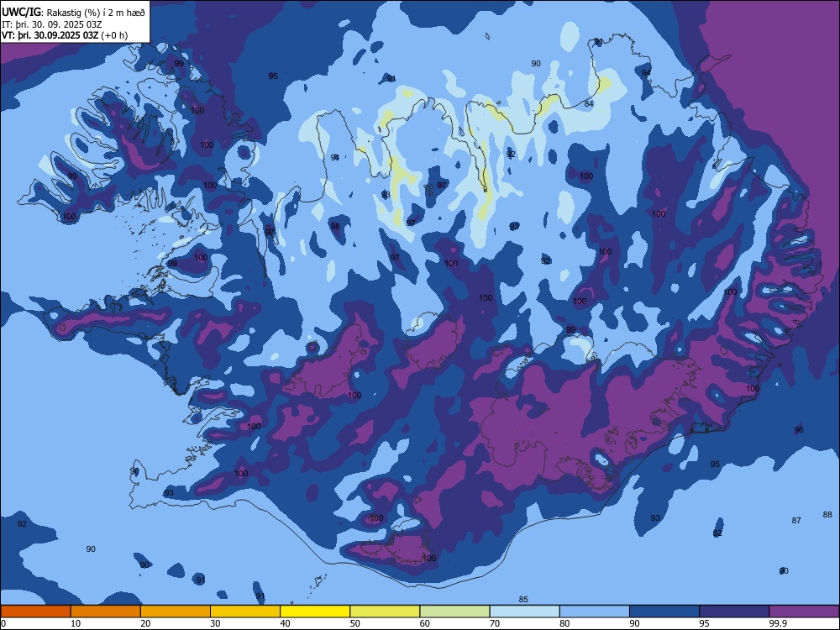The image size is (840, 630).
Task: Click the humidity value '88' on the map
Action: click(827, 514)
